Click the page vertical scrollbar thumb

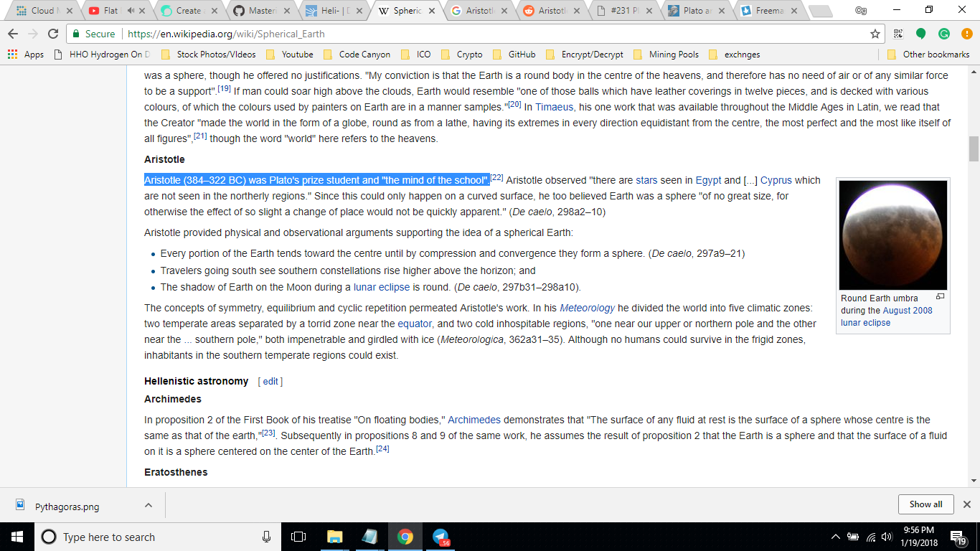[x=974, y=149]
